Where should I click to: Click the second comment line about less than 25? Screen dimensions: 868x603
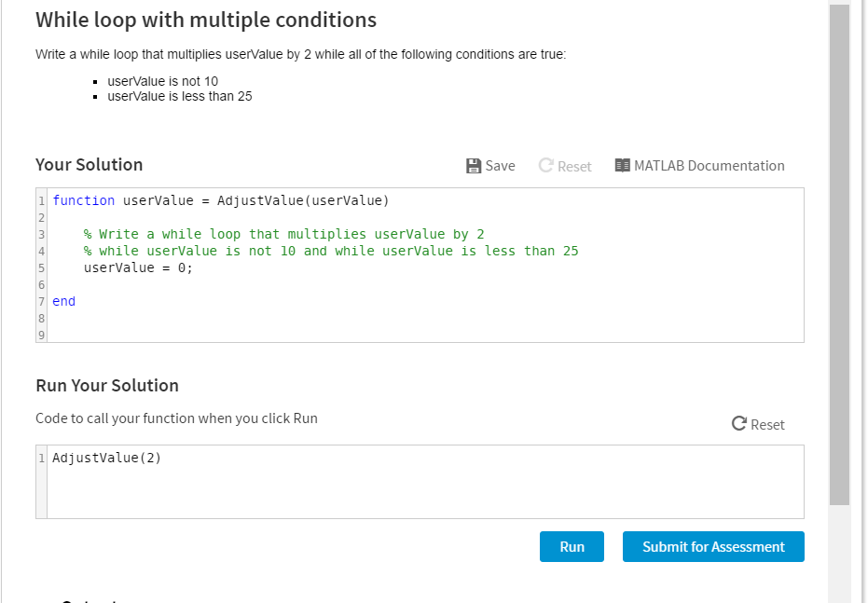pos(330,251)
